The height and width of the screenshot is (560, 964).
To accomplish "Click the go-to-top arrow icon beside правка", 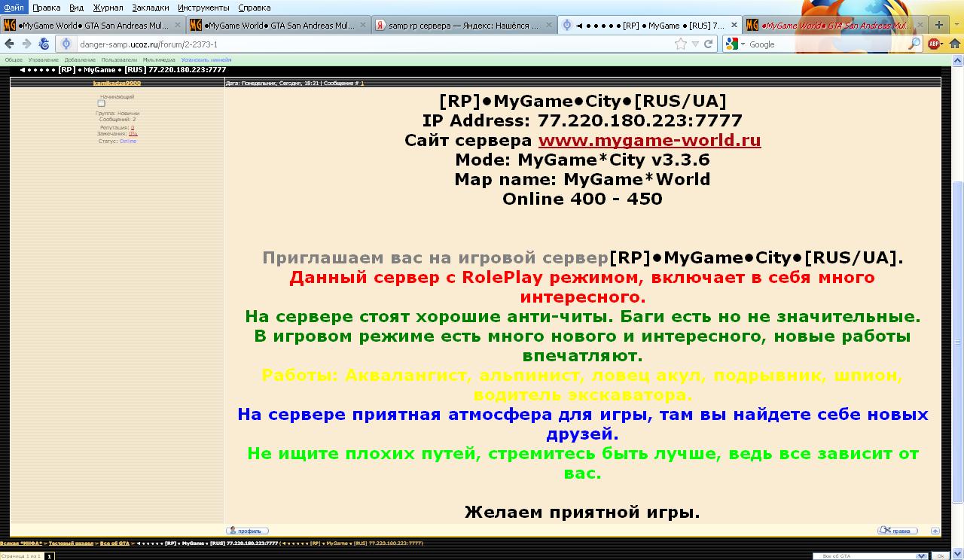I will (935, 531).
